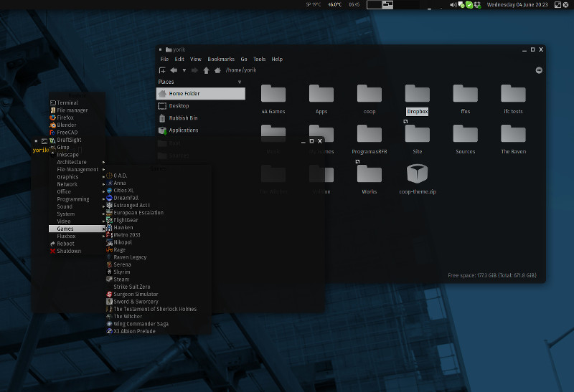Click the new tab icon in file manager toolbar
Viewport: 574px width, 392px height.
click(163, 70)
